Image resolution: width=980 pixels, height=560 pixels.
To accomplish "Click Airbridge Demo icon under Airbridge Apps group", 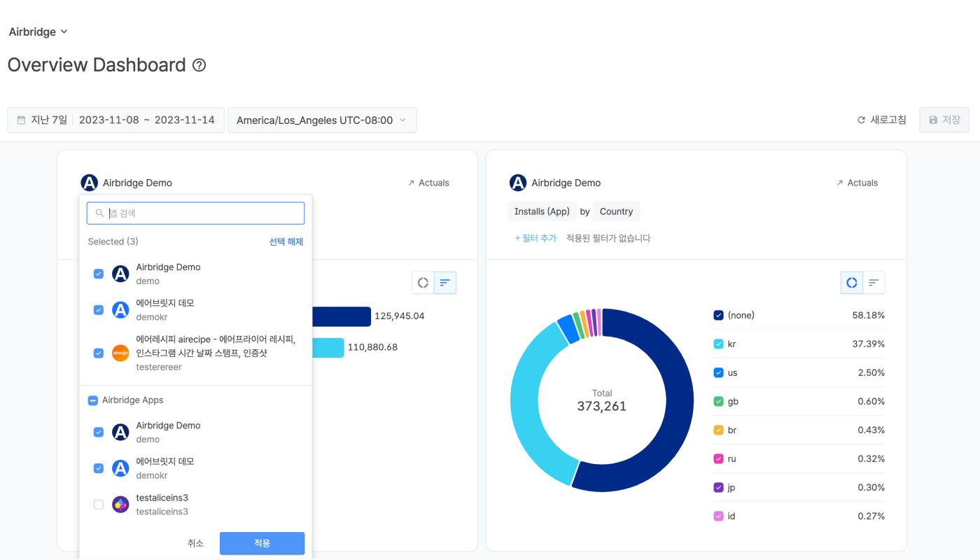I will tap(120, 432).
